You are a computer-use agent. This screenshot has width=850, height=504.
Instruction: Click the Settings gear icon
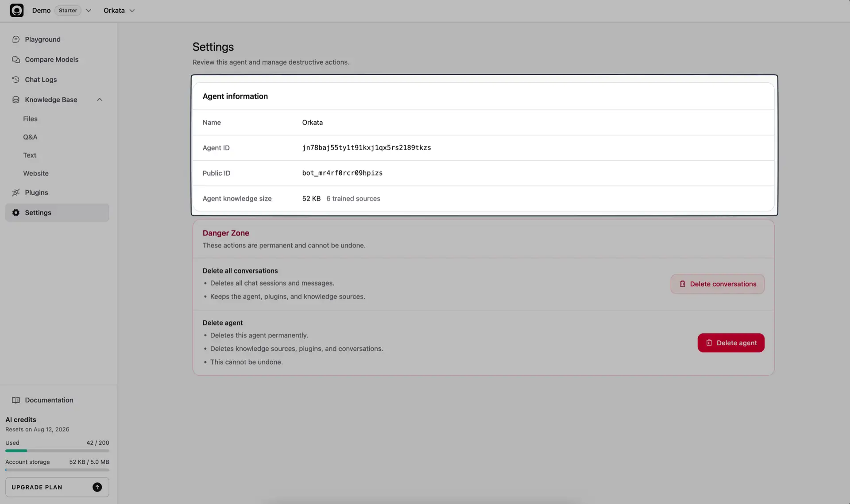(x=16, y=212)
